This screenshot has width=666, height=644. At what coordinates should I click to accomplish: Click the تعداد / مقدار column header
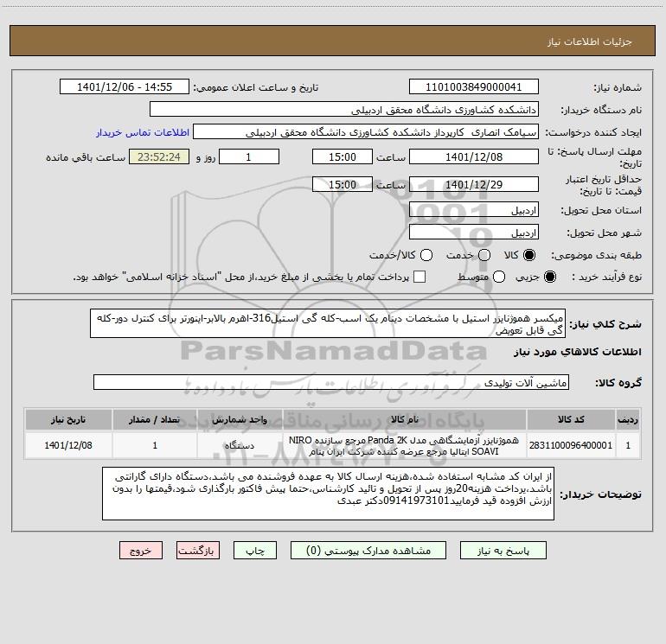click(x=155, y=419)
